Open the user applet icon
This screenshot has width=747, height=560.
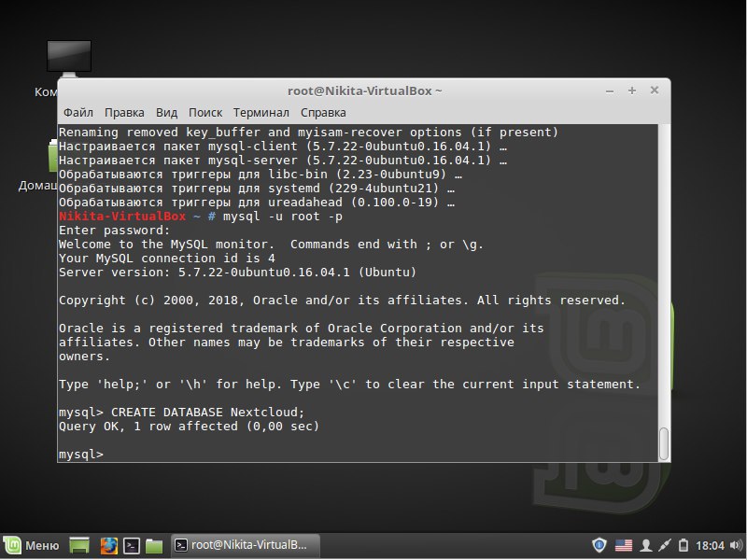click(646, 545)
